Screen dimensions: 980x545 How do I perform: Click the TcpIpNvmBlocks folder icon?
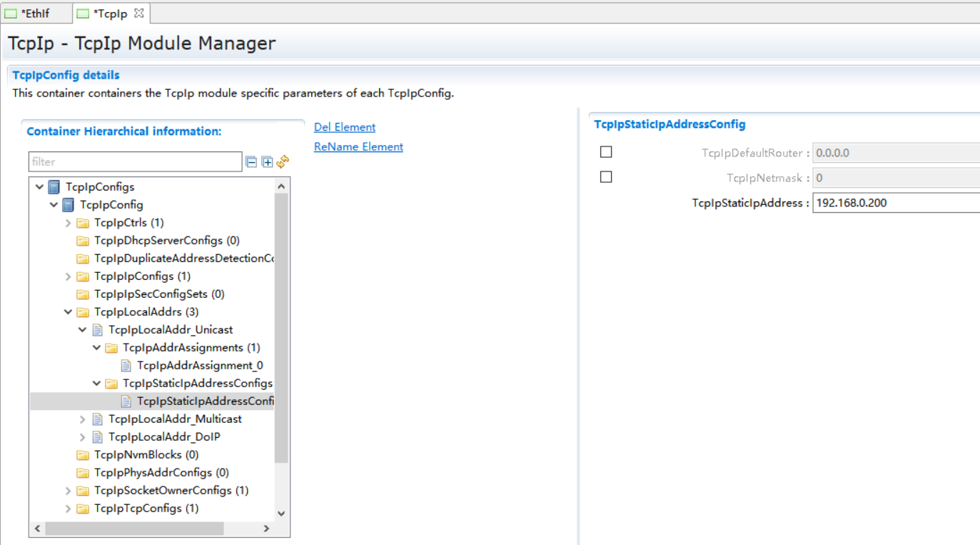(x=83, y=455)
